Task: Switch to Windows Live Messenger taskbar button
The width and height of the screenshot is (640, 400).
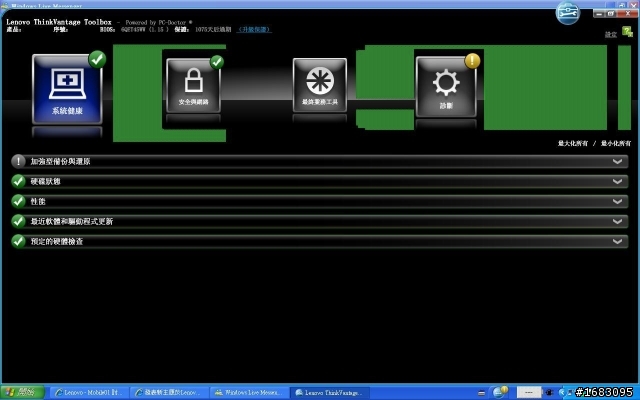Action: (249, 392)
